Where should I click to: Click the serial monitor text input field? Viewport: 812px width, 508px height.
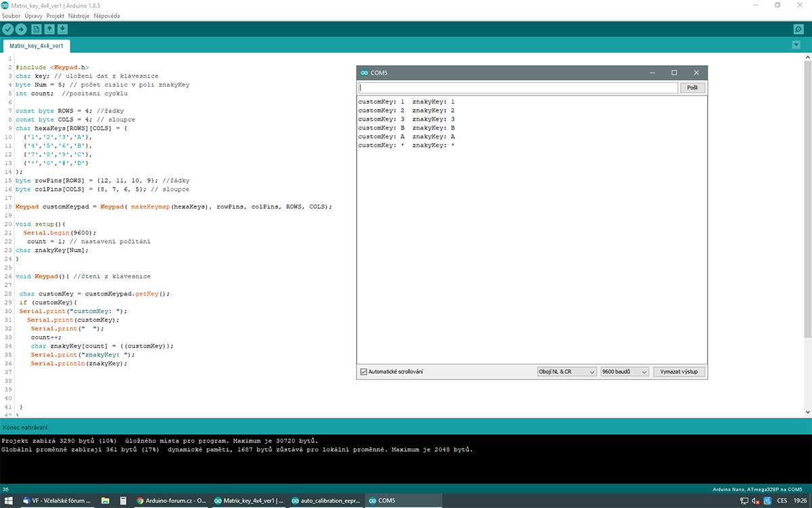coord(518,88)
